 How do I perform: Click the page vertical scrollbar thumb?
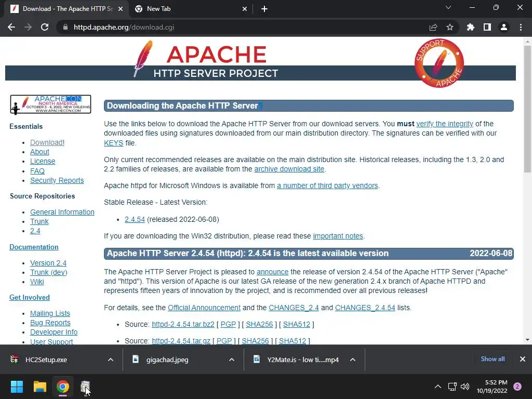[x=527, y=109]
